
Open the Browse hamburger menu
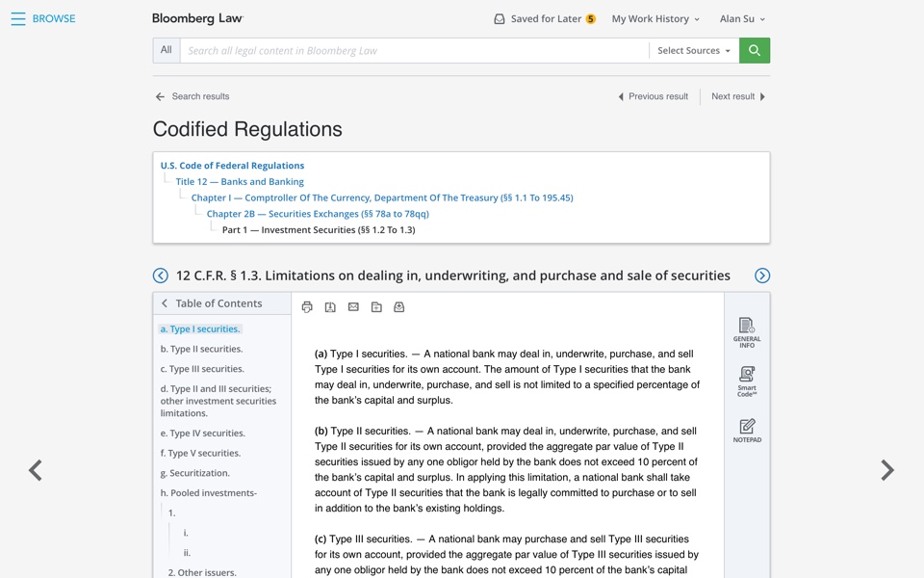(18, 18)
